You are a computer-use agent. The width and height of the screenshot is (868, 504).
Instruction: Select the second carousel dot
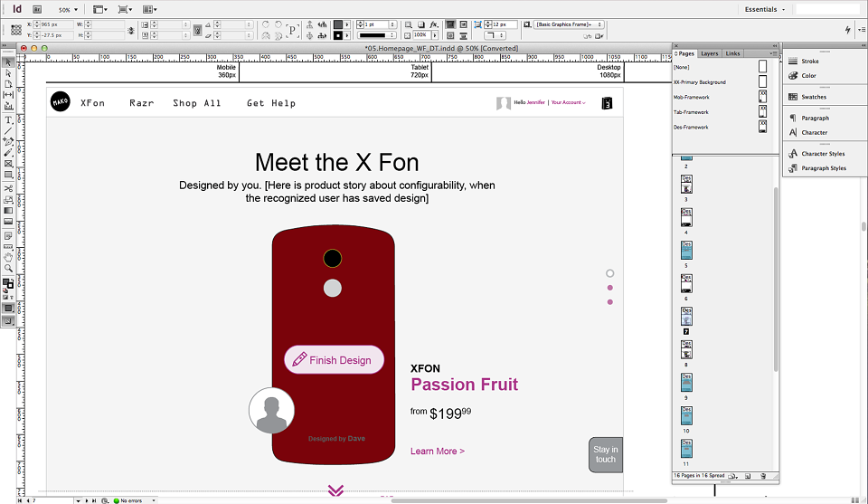click(610, 288)
